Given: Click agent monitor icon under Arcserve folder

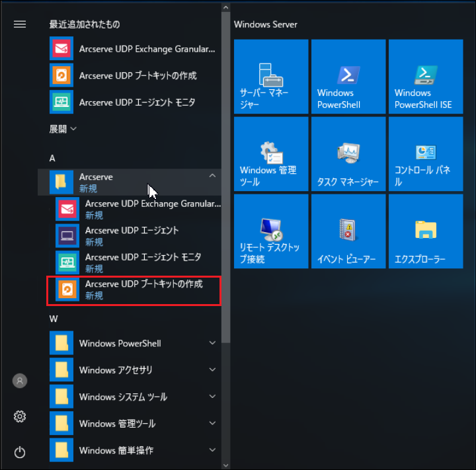Looking at the screenshot, I should pyautogui.click(x=67, y=262).
